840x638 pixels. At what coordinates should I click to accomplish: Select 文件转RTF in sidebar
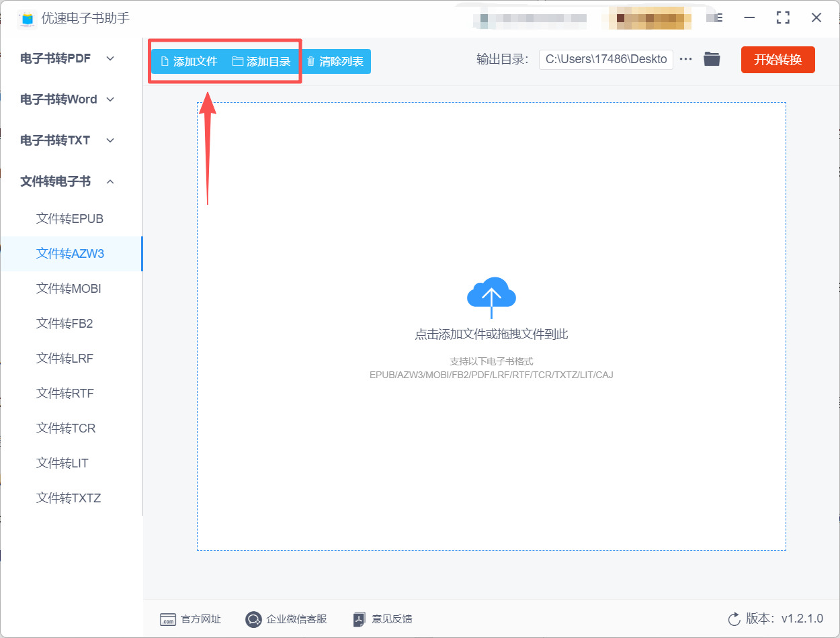(x=70, y=394)
